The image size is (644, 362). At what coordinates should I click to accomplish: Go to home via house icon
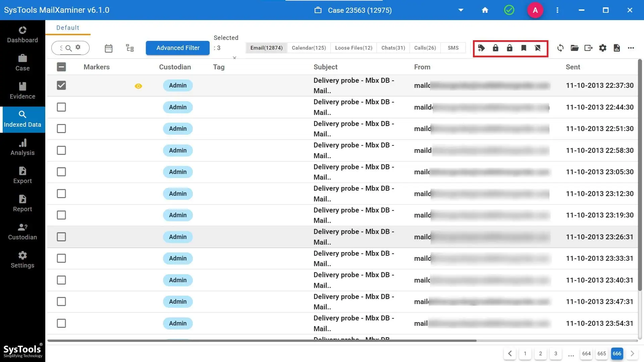coord(485,10)
